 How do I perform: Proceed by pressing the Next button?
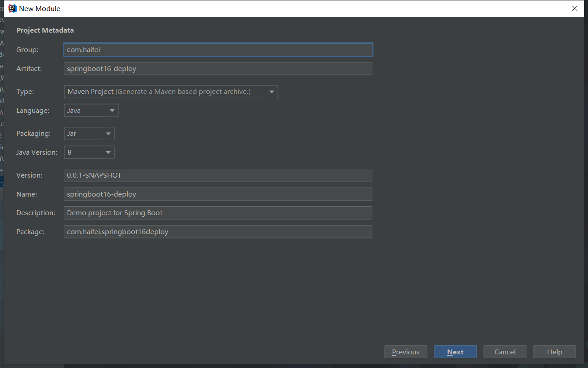455,352
